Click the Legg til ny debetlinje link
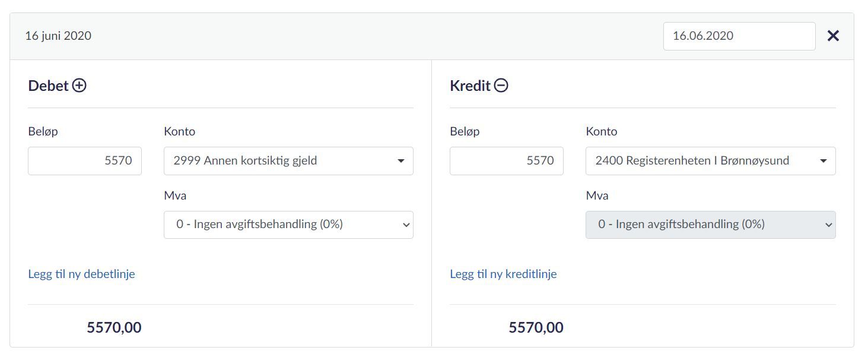This screenshot has height=360, width=868. (81, 274)
